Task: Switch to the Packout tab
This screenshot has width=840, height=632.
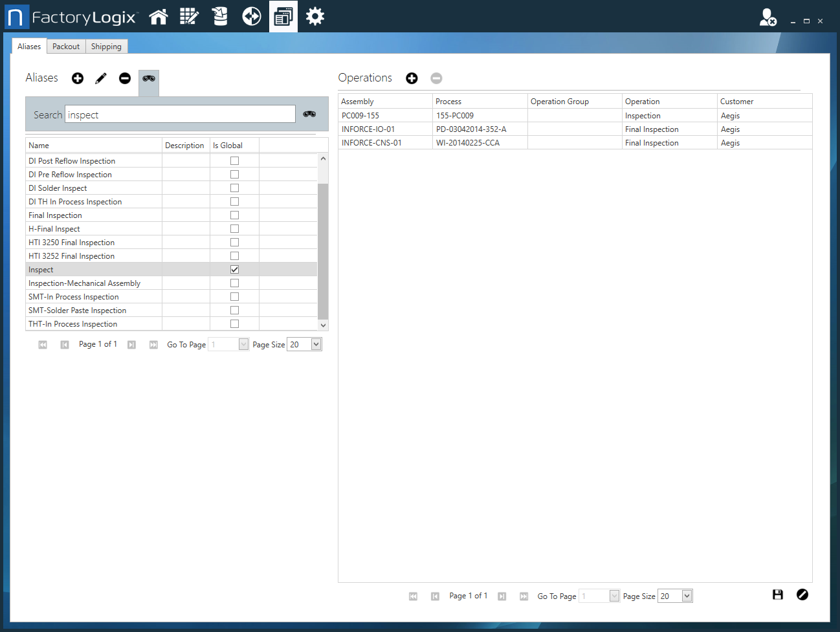Action: (66, 47)
